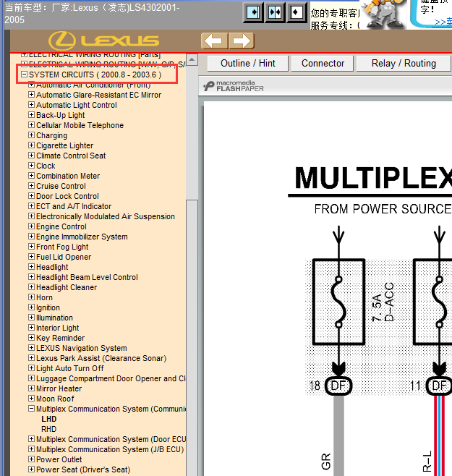
Task: Click the tree scrollbar up arrow
Action: 192,60
